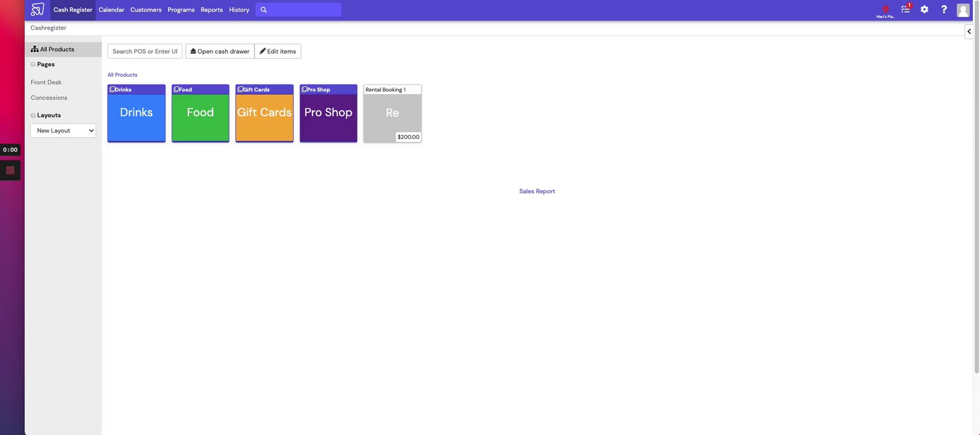This screenshot has height=435, width=980.
Task: Click the recording timer 0:00
Action: tap(10, 150)
